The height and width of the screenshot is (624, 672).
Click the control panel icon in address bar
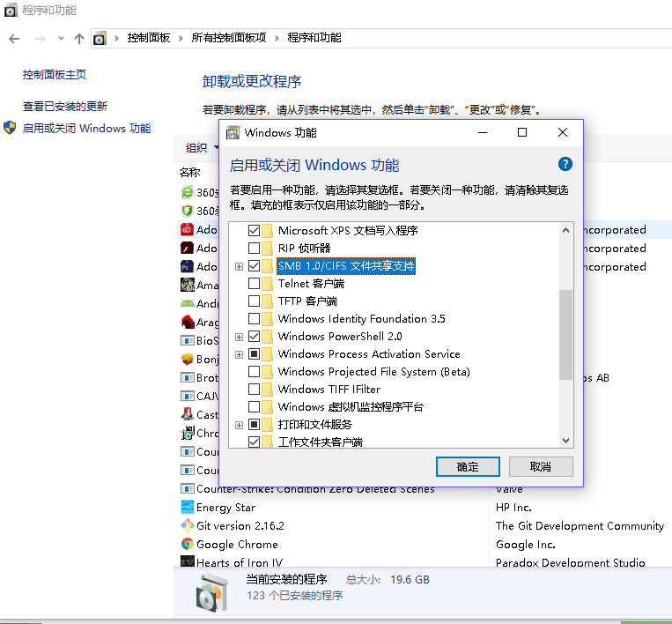(100, 39)
